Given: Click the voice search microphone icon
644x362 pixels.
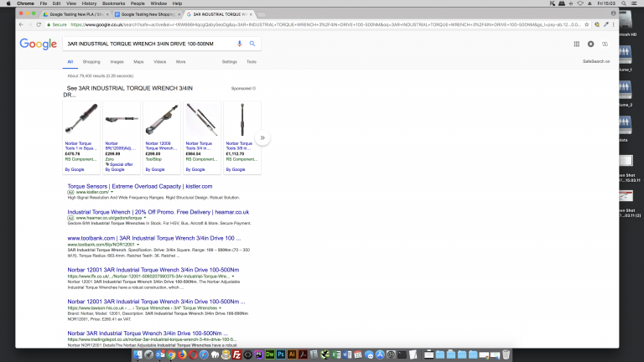Looking at the screenshot, I should pyautogui.click(x=240, y=44).
